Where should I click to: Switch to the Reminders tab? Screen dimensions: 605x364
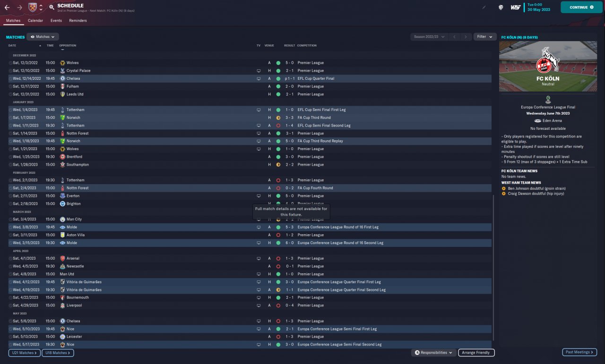tap(78, 21)
